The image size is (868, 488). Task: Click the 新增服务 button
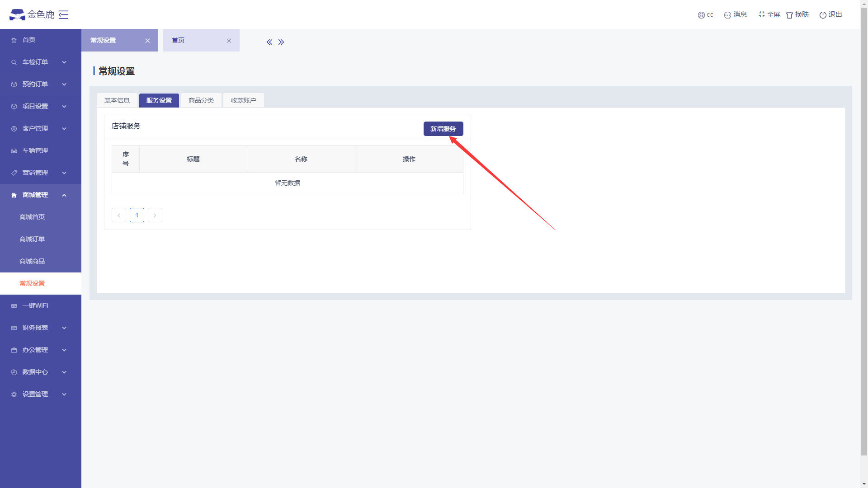(443, 129)
